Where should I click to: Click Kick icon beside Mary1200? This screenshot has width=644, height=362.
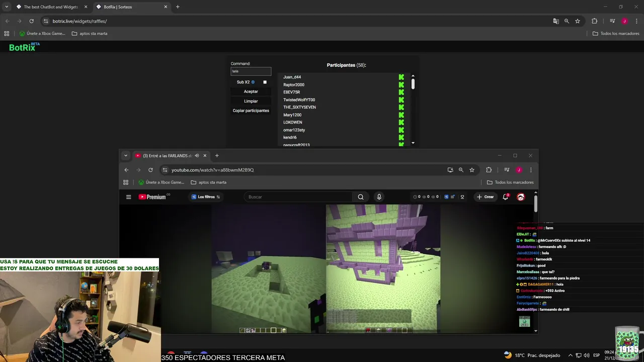point(401,115)
